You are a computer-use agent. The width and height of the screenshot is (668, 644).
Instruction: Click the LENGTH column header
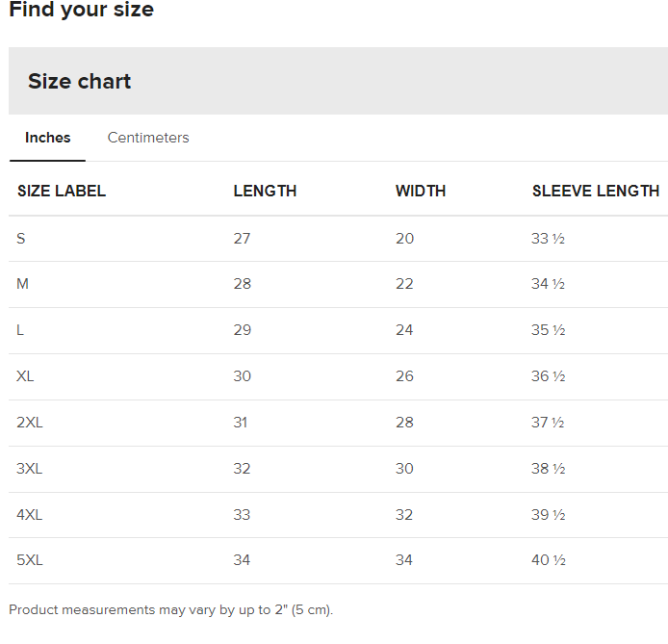pyautogui.click(x=265, y=191)
